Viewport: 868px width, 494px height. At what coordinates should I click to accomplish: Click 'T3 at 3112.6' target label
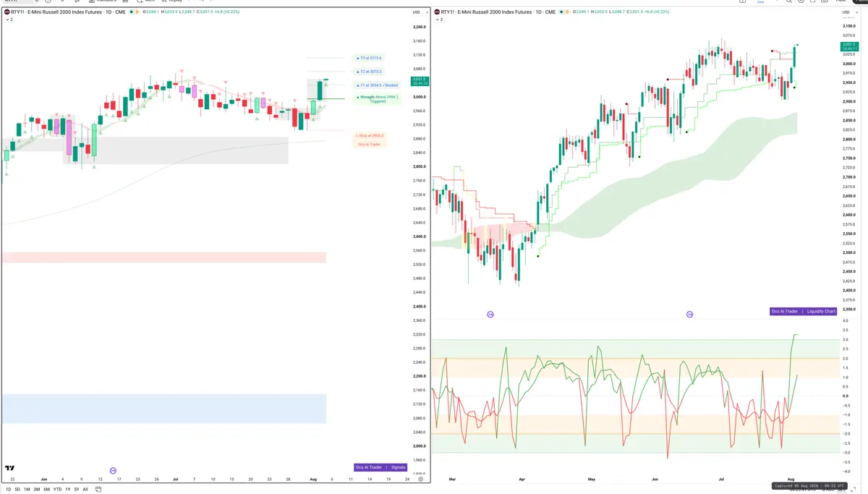[x=369, y=58]
